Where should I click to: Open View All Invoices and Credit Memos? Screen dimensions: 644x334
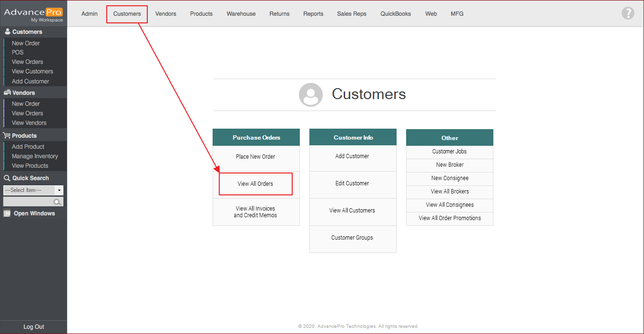click(256, 212)
